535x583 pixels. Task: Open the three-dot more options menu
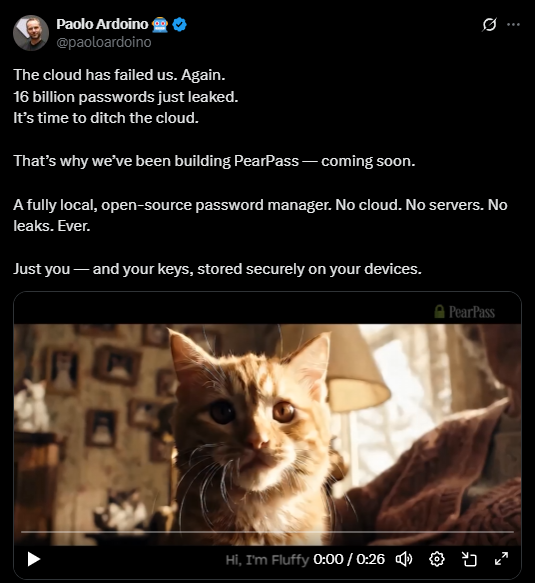click(513, 25)
